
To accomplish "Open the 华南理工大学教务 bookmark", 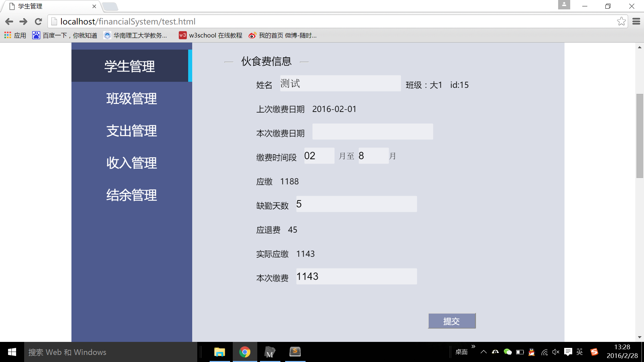I will pyautogui.click(x=136, y=35).
